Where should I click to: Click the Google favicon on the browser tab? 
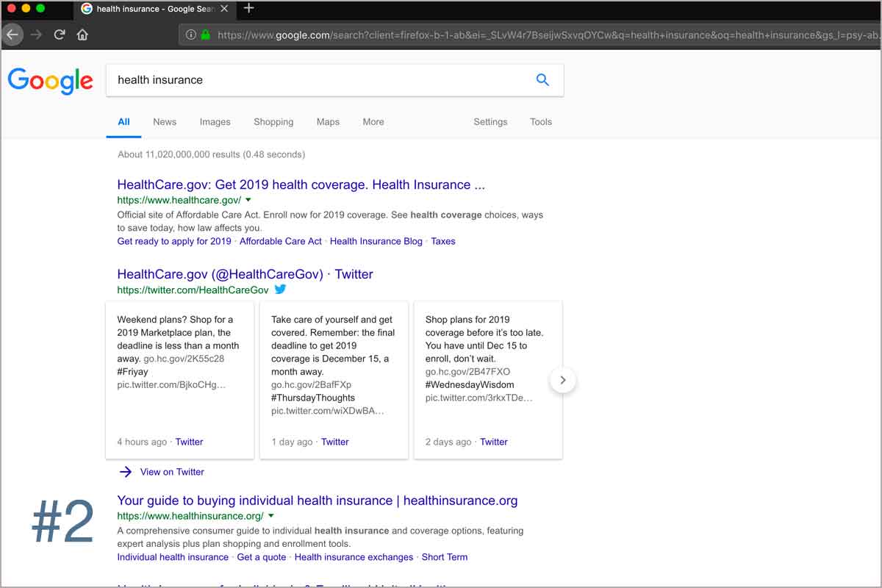pyautogui.click(x=87, y=9)
